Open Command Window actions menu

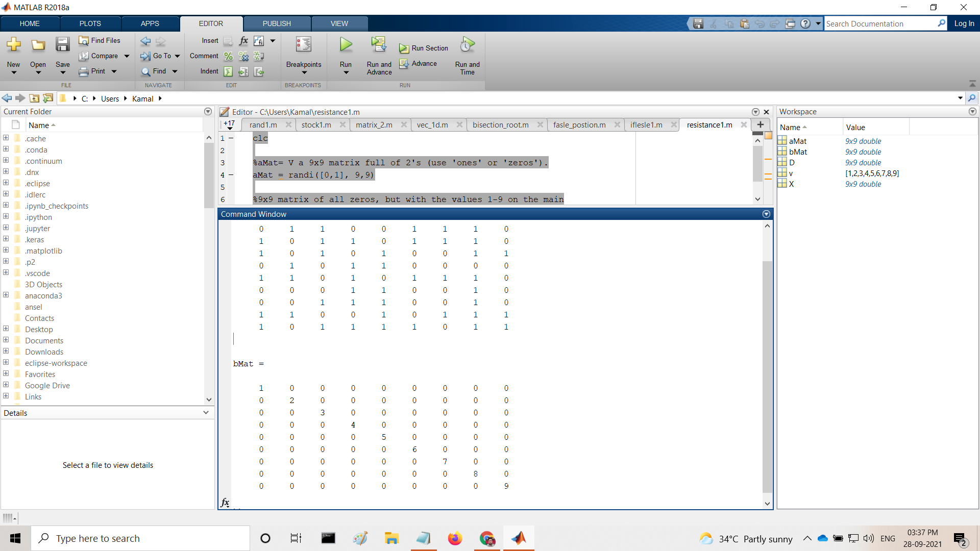[x=766, y=214]
